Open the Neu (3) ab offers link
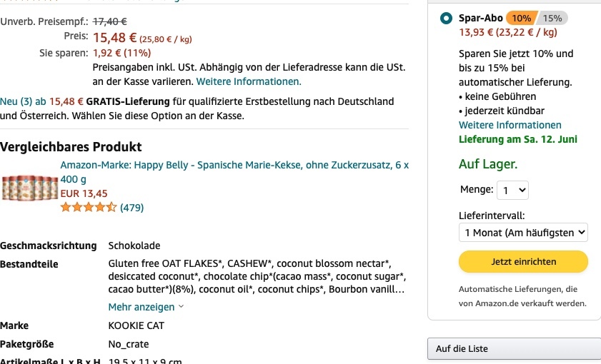Image resolution: width=601 pixels, height=364 pixels. [41, 101]
